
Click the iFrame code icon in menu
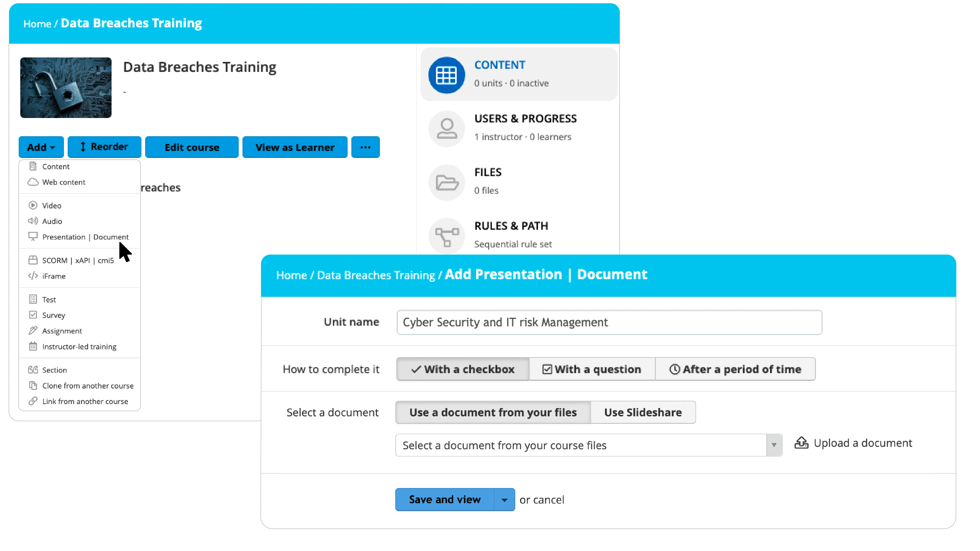pyautogui.click(x=33, y=276)
